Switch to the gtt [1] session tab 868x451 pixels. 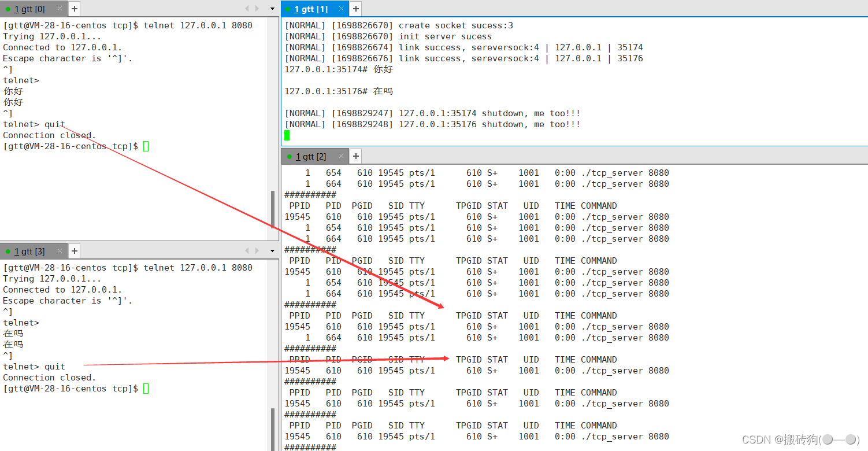pyautogui.click(x=311, y=9)
